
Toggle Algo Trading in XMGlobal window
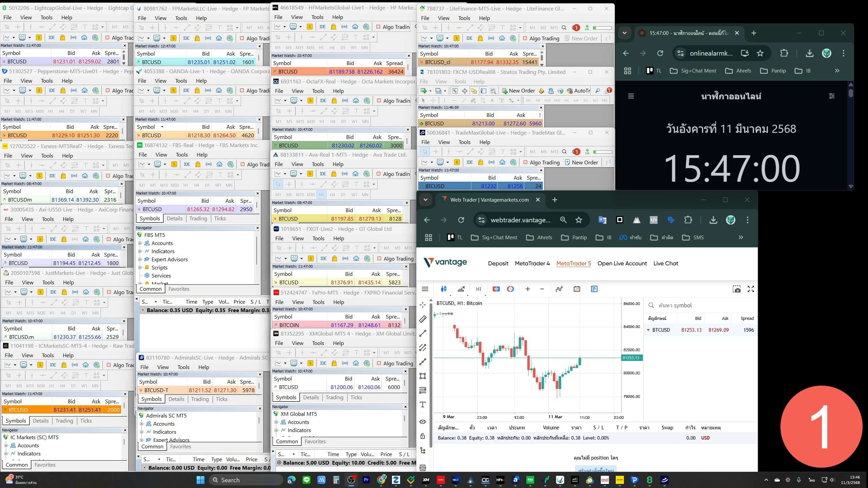tap(395, 363)
